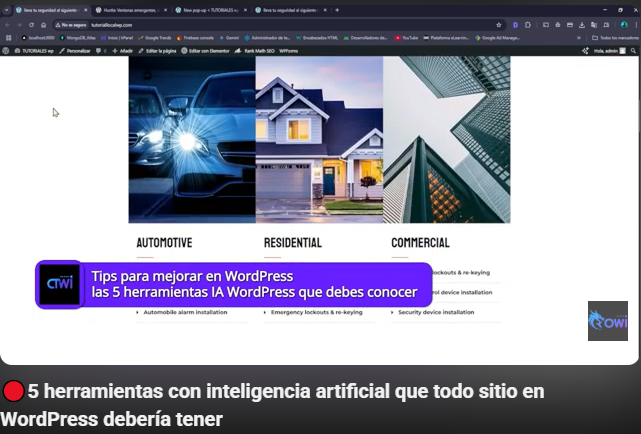Click the WordPress logo in admin bar
Screen dimensions: 641x434
pyautogui.click(x=6, y=49)
